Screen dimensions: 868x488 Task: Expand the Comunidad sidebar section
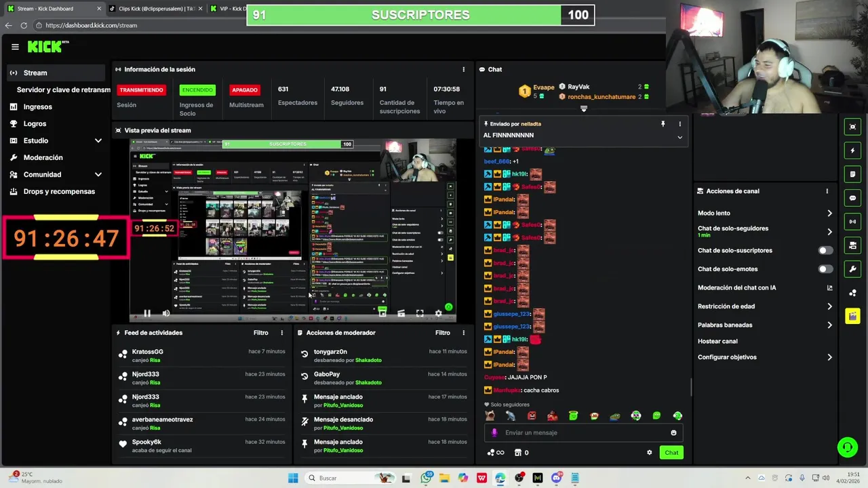(x=56, y=174)
